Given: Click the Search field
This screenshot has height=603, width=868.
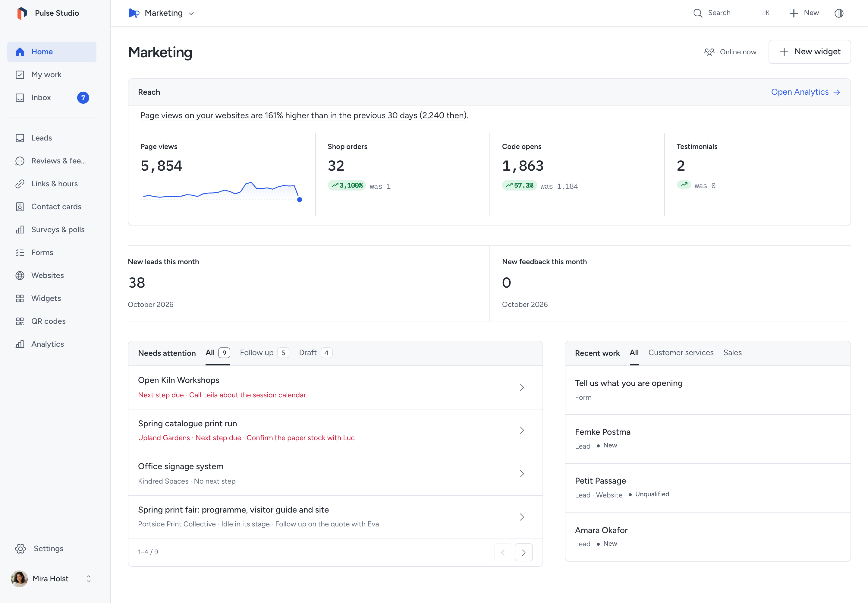Looking at the screenshot, I should (x=731, y=13).
